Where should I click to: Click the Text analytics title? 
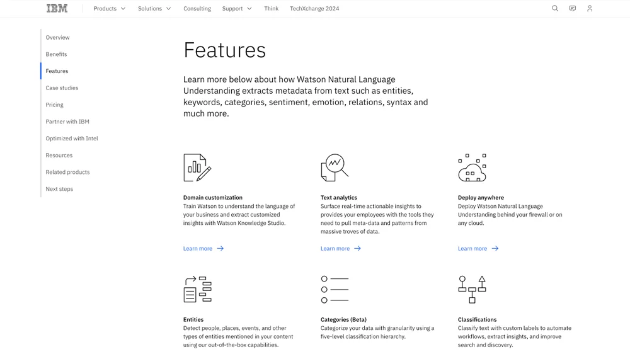pyautogui.click(x=339, y=198)
